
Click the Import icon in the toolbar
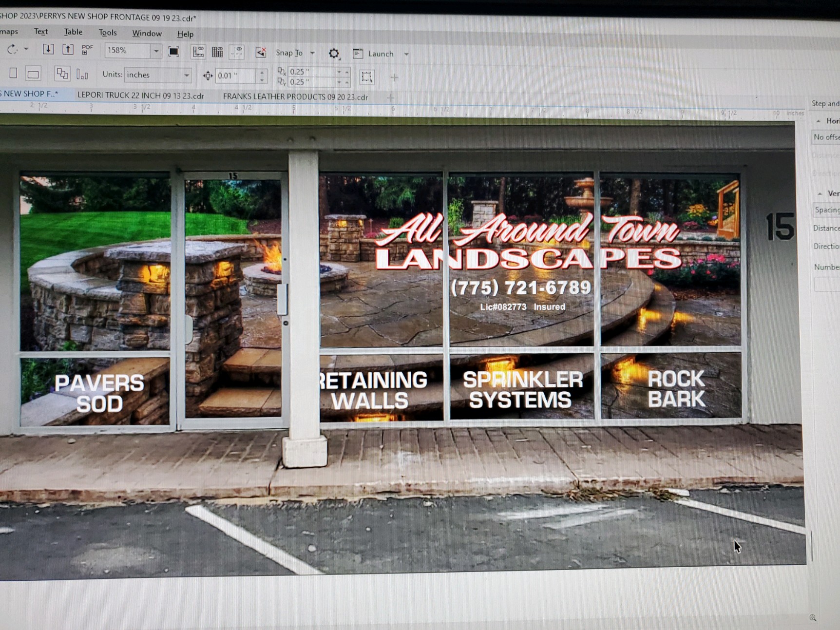click(x=48, y=49)
